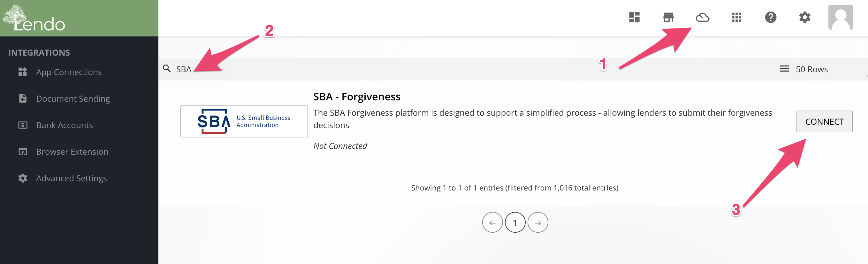Open the settings gear in top bar

click(x=805, y=17)
